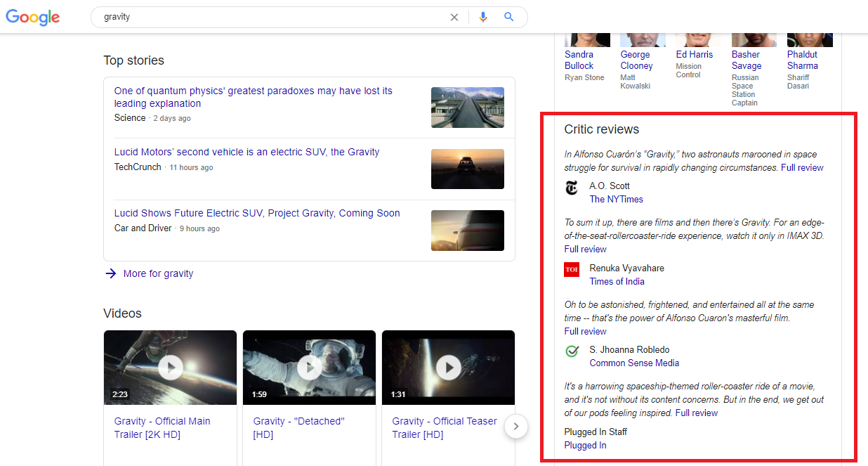The image size is (868, 466).
Task: Open the Times of India link
Action: (617, 282)
